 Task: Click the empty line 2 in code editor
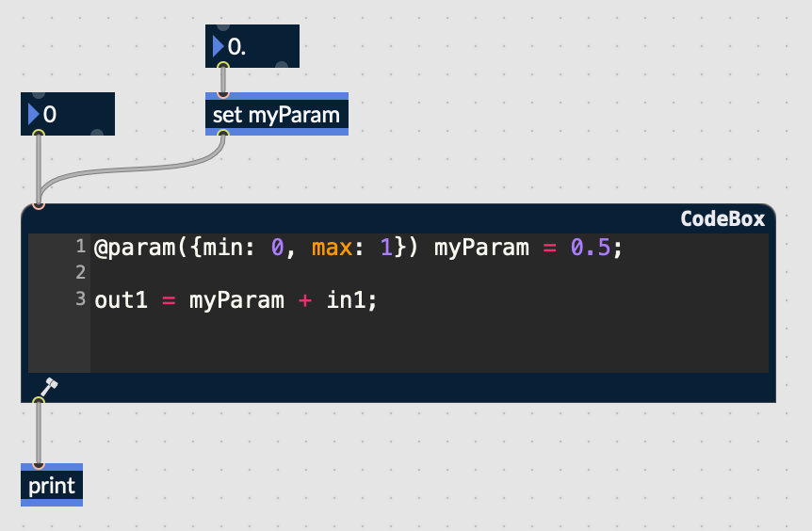[377, 273]
